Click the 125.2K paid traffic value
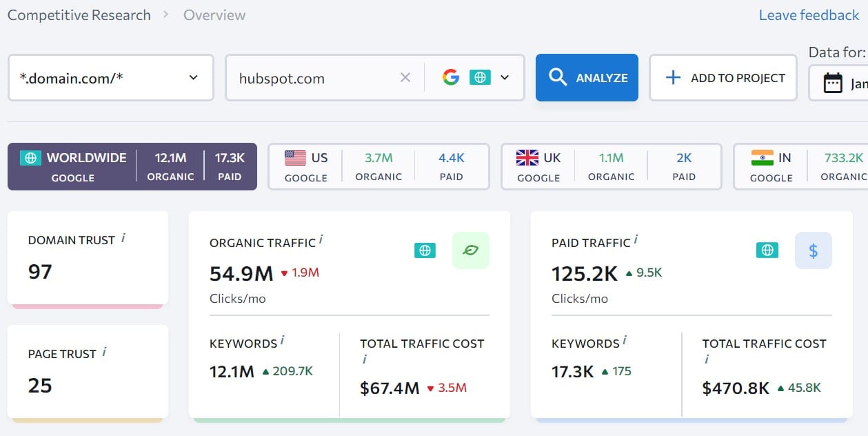868x436 pixels. (x=585, y=273)
